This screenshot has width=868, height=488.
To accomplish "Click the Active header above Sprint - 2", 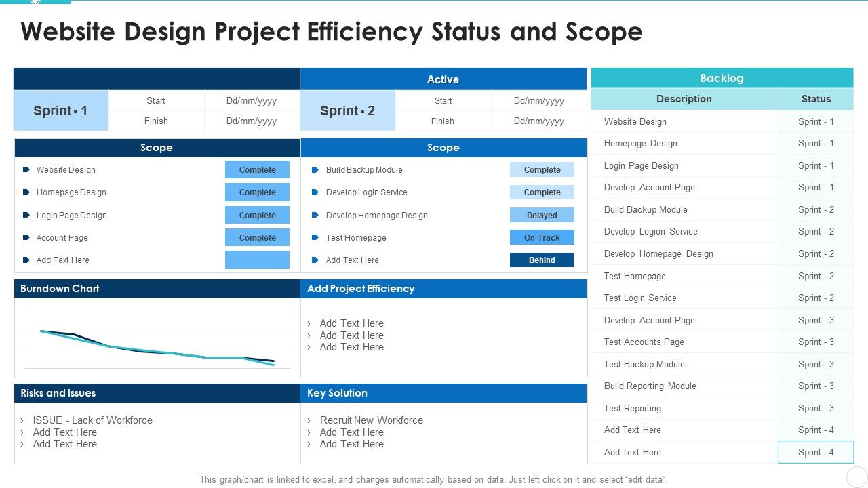I will point(443,79).
